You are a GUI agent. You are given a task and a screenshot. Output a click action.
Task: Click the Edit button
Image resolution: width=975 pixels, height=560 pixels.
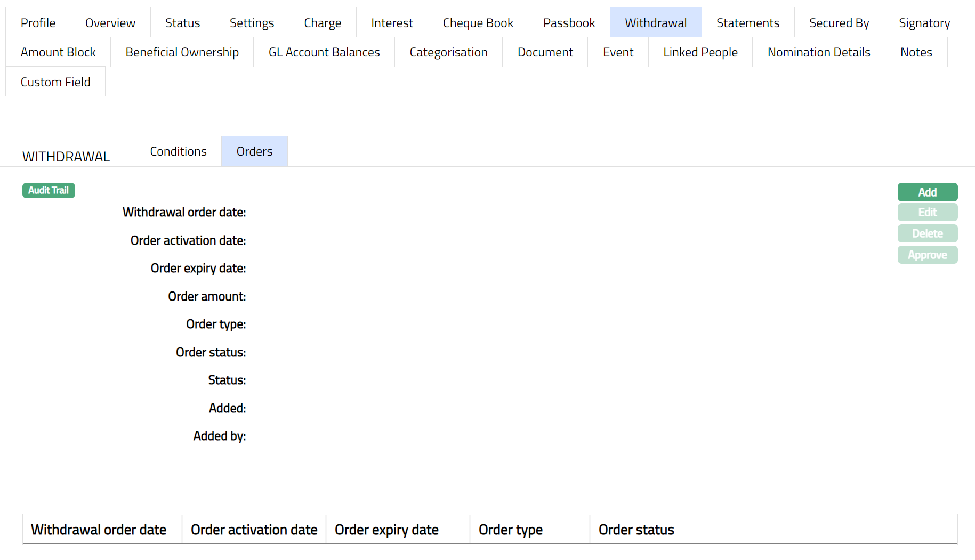tap(927, 212)
